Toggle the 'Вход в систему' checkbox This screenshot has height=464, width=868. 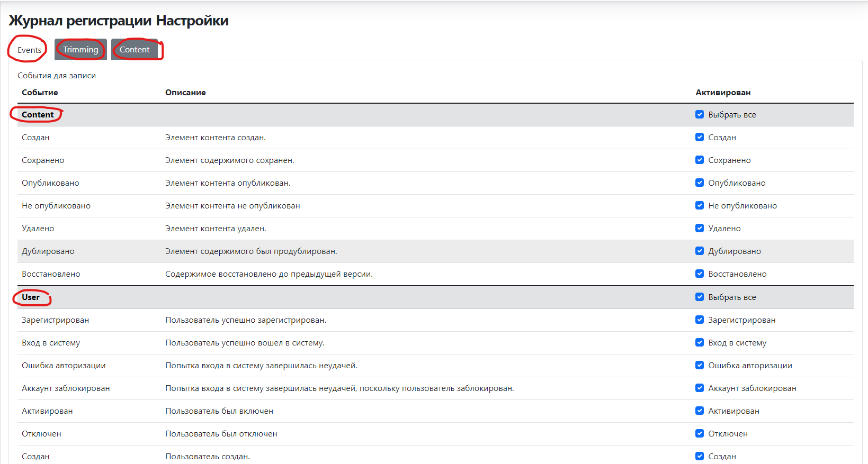[x=700, y=343]
